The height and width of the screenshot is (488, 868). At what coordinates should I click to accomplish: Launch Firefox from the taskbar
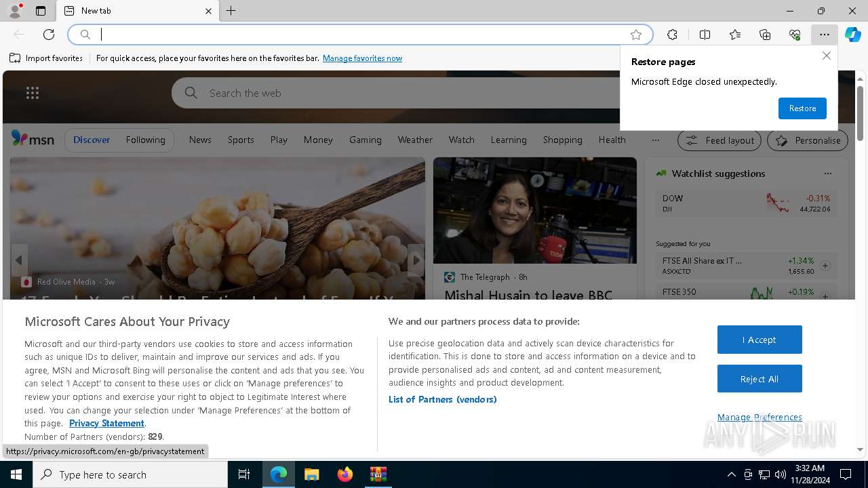pos(345,474)
